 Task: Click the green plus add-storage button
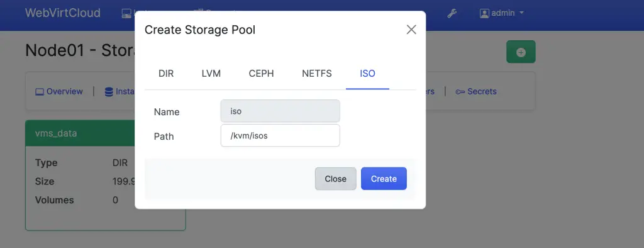(x=521, y=52)
